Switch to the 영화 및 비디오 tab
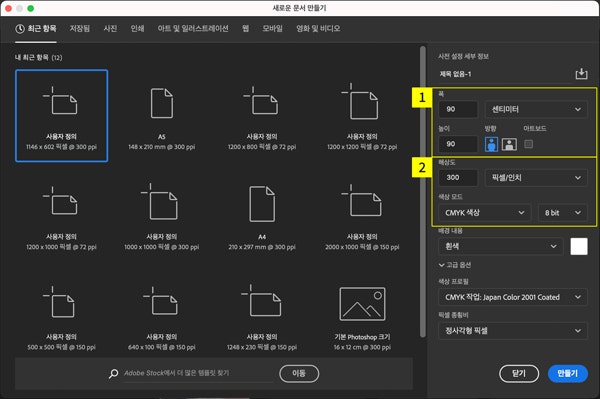600x399 pixels. [318, 29]
